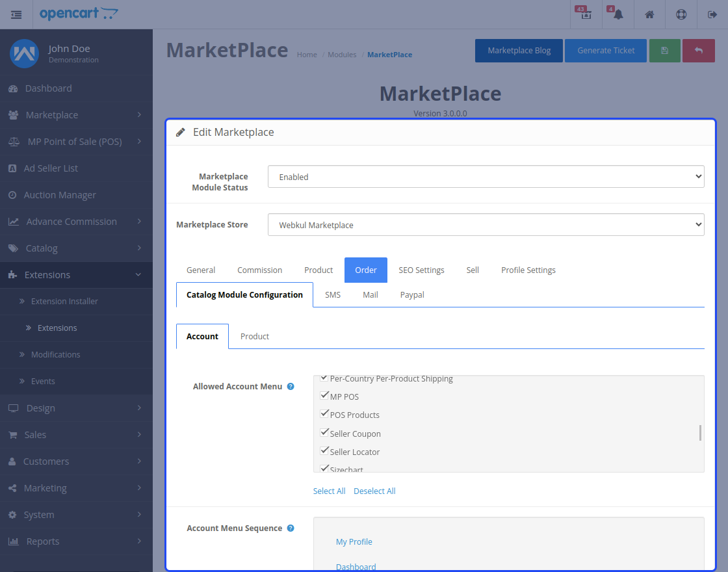This screenshot has width=728, height=572.
Task: Click the Marketplace users icon in sidebar
Action: pos(14,115)
